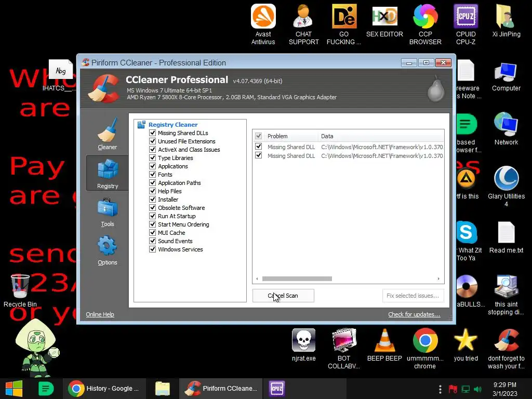Image resolution: width=532 pixels, height=399 pixels.
Task: Toggle the select-all checkbox in results header
Action: click(259, 136)
